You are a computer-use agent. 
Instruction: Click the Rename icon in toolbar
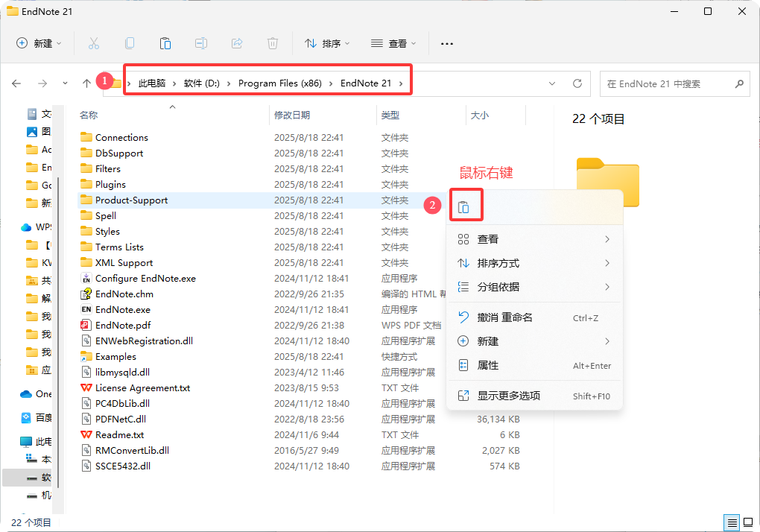pyautogui.click(x=201, y=44)
